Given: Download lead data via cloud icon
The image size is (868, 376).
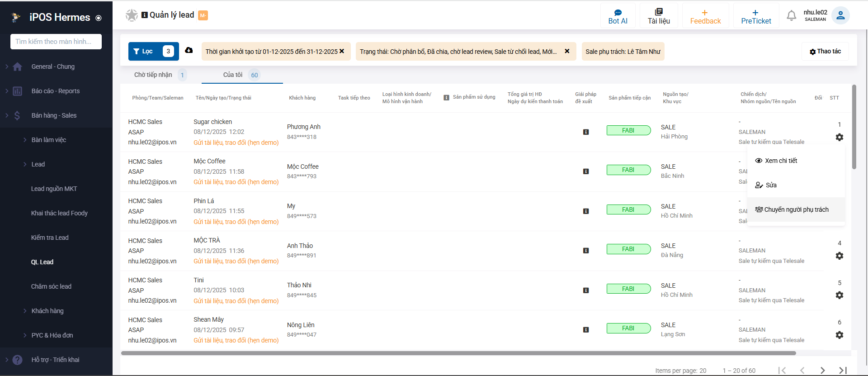Looking at the screenshot, I should pyautogui.click(x=189, y=50).
